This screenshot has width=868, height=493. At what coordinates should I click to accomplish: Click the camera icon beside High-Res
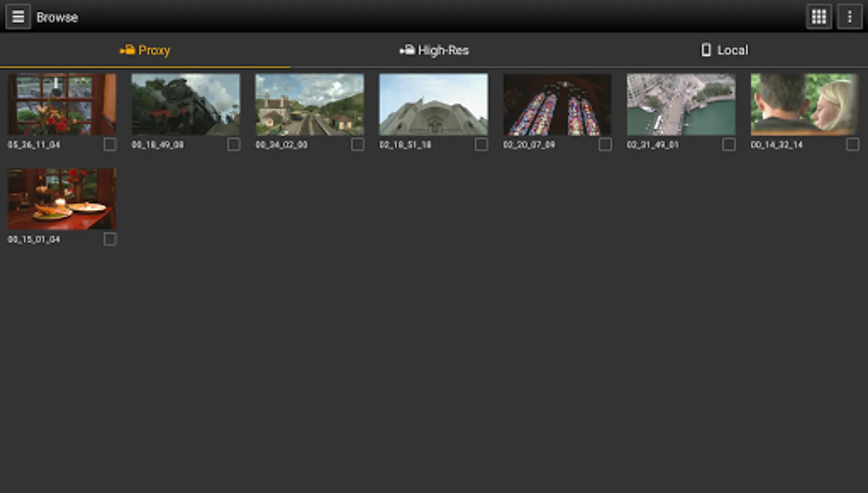tap(407, 50)
